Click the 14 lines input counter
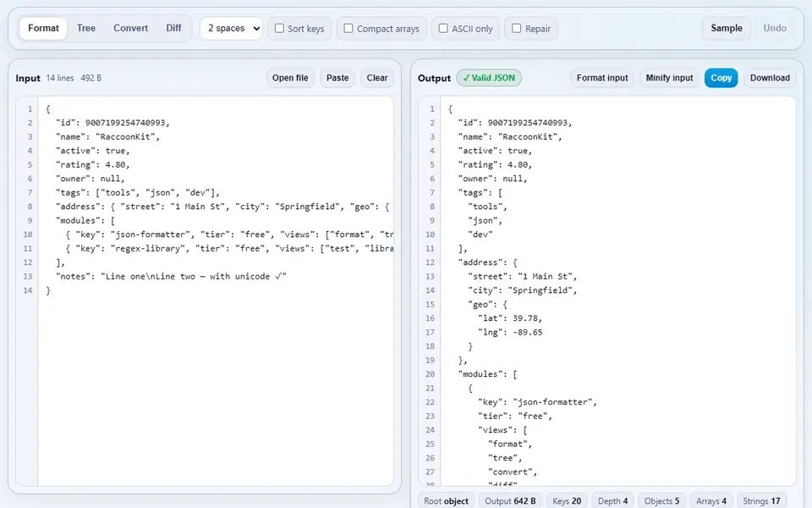The height and width of the screenshot is (508, 812). (59, 78)
